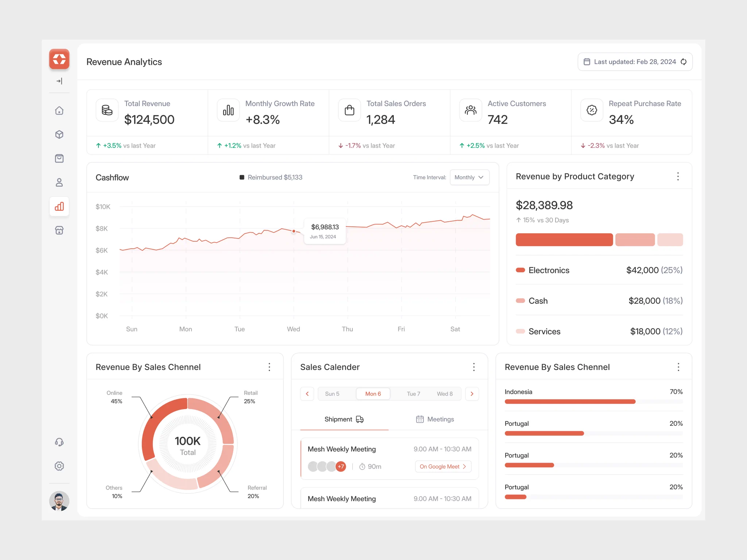Click the Repeat Purchase Rate badge icon

[x=592, y=110]
